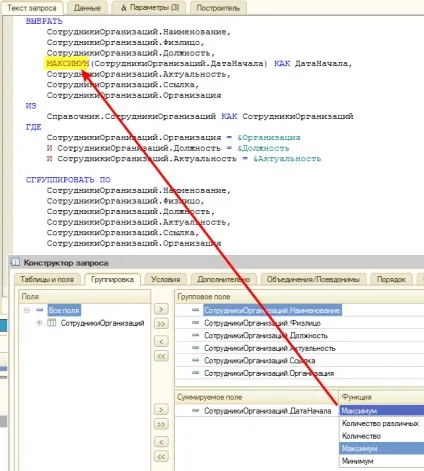
Task: Click the highlighted МАКСИМУМ keyword in query
Action: tap(67, 63)
